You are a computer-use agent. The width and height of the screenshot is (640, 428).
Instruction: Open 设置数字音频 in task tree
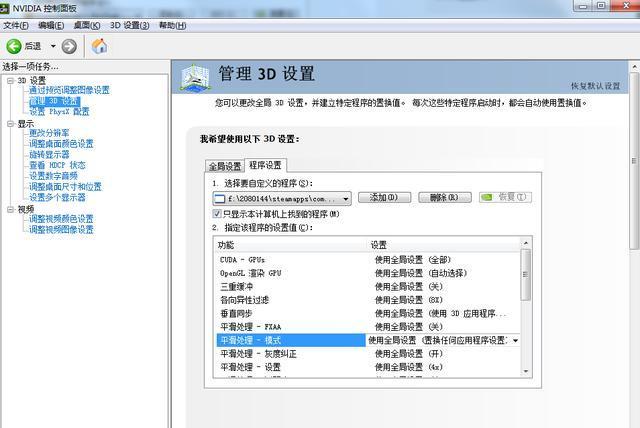(53, 176)
